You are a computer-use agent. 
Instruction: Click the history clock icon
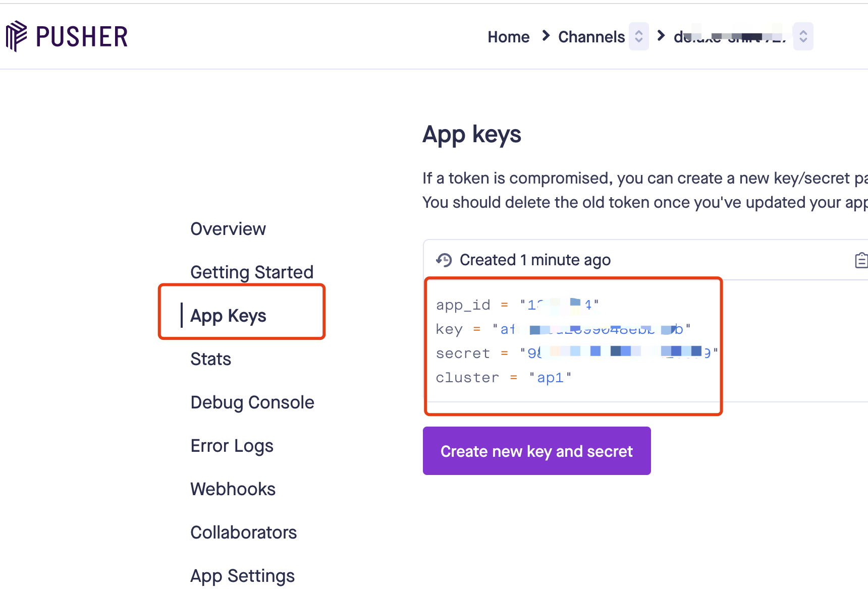[x=444, y=260]
